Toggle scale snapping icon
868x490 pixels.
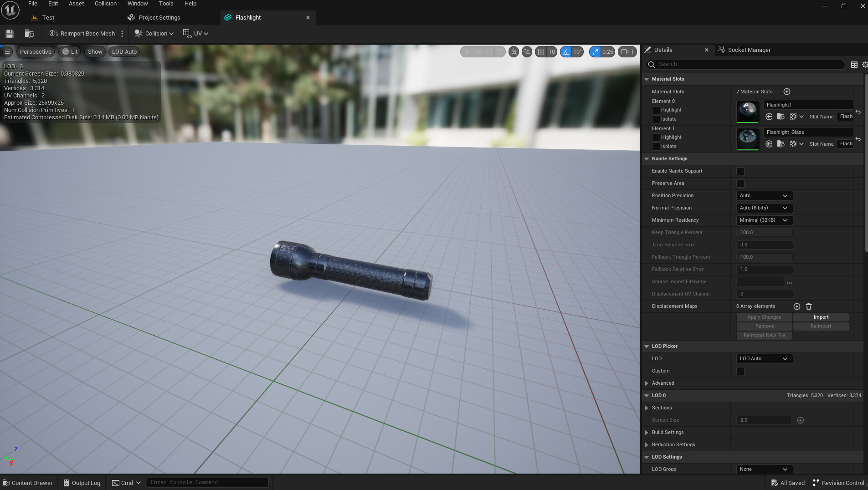(595, 52)
